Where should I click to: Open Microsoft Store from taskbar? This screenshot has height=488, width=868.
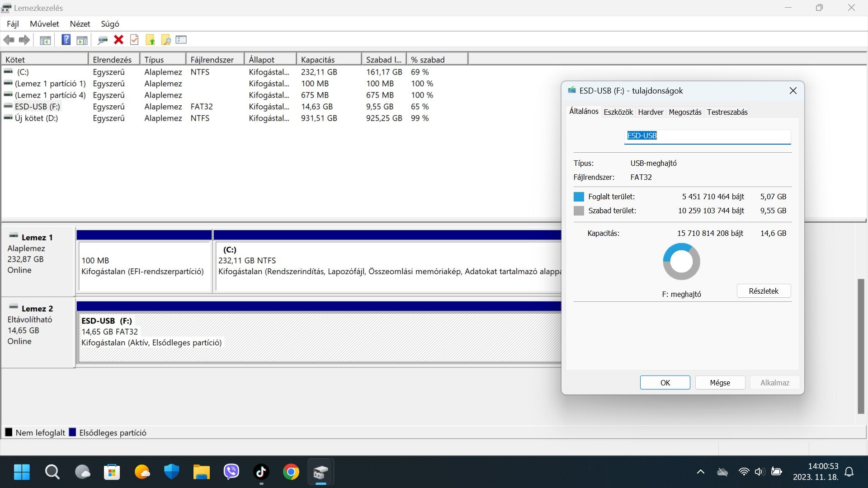112,472
